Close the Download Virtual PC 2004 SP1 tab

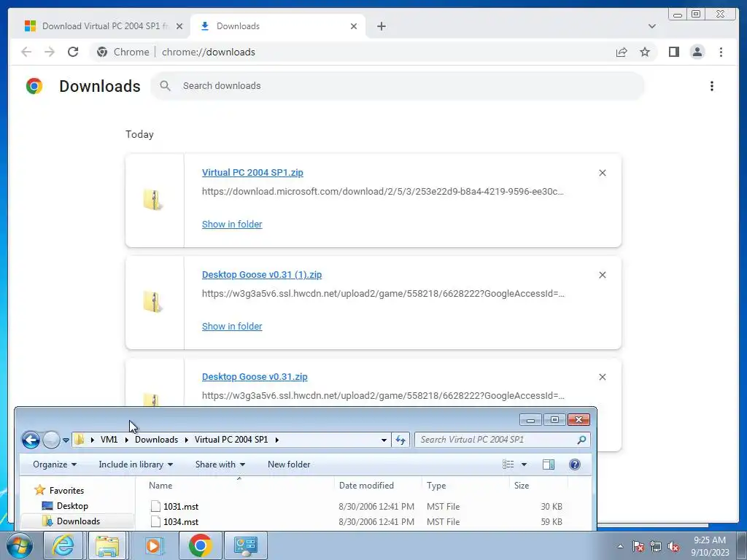click(179, 26)
